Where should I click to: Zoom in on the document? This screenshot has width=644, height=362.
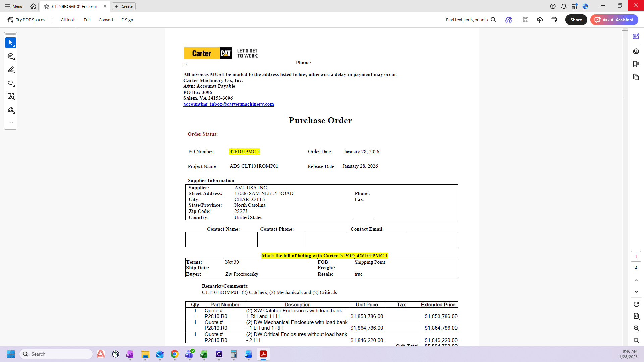pyautogui.click(x=636, y=328)
